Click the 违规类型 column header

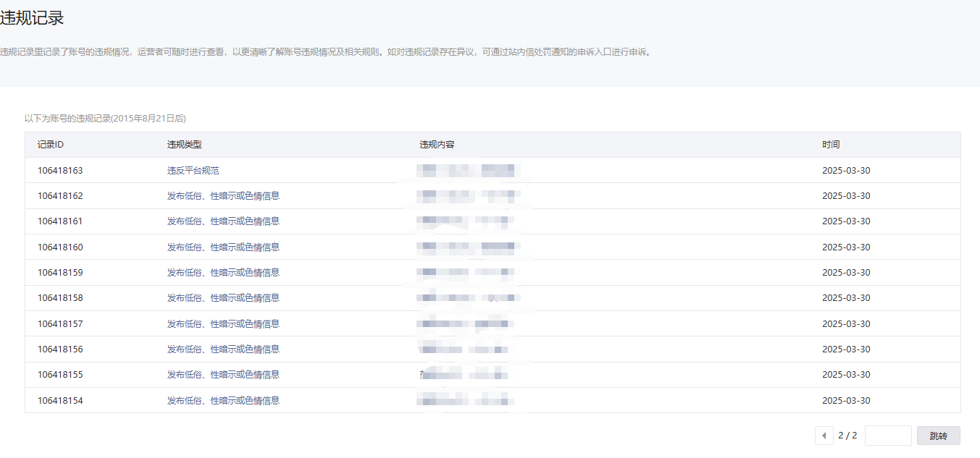click(184, 145)
